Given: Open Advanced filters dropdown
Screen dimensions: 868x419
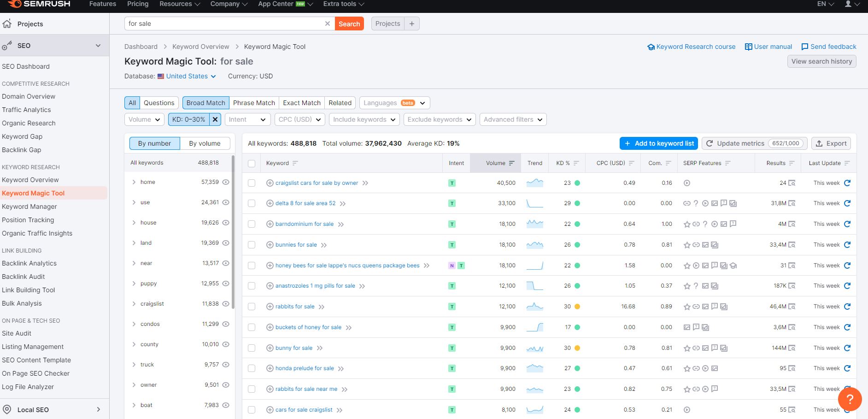Looking at the screenshot, I should point(513,119).
